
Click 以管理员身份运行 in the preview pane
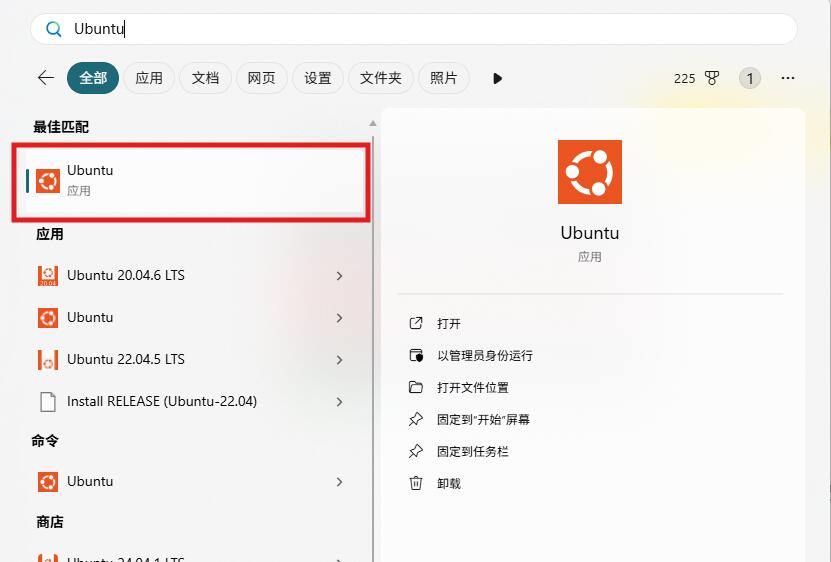(x=484, y=356)
